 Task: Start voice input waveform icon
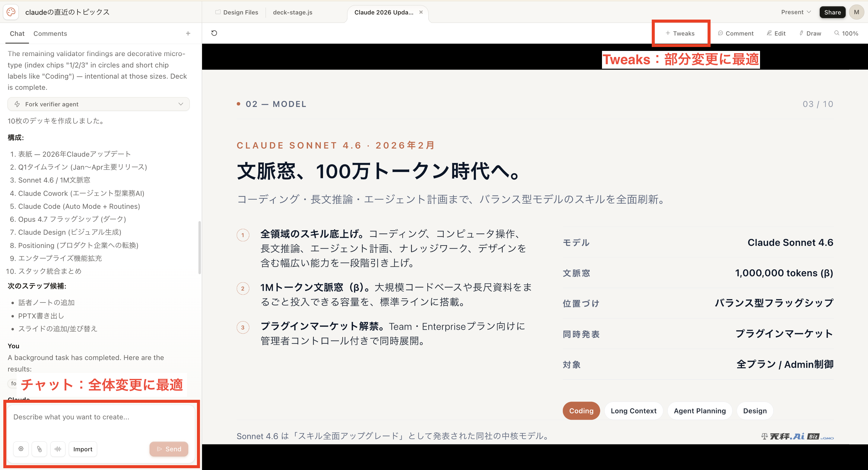(x=58, y=449)
